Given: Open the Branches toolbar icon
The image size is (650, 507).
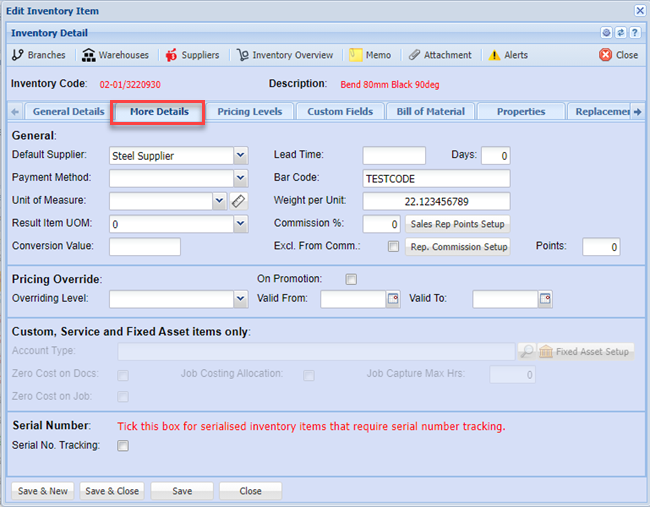Looking at the screenshot, I should click(x=18, y=55).
